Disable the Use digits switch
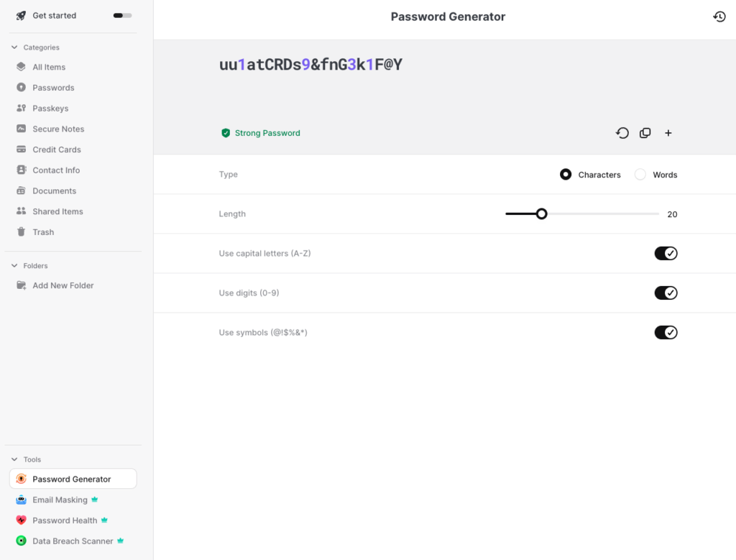 coord(666,293)
